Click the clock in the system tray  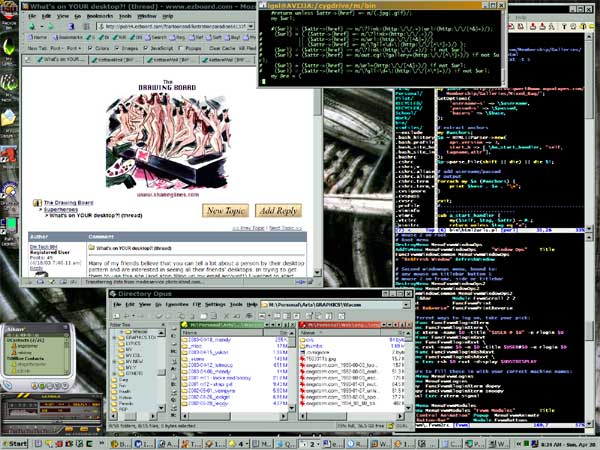568,444
